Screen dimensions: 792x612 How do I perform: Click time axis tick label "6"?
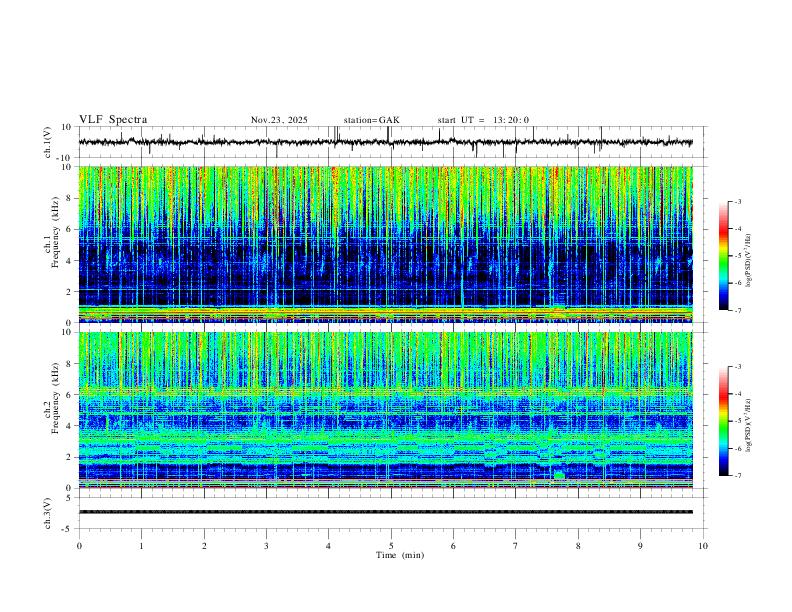point(453,546)
